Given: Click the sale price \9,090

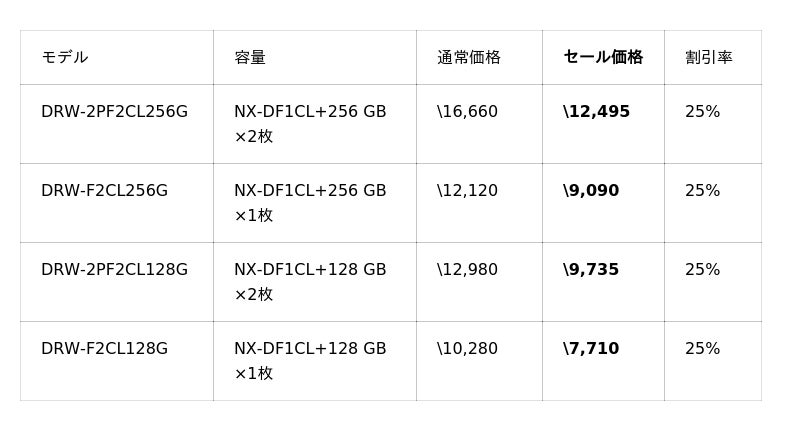Looking at the screenshot, I should coord(591,191).
